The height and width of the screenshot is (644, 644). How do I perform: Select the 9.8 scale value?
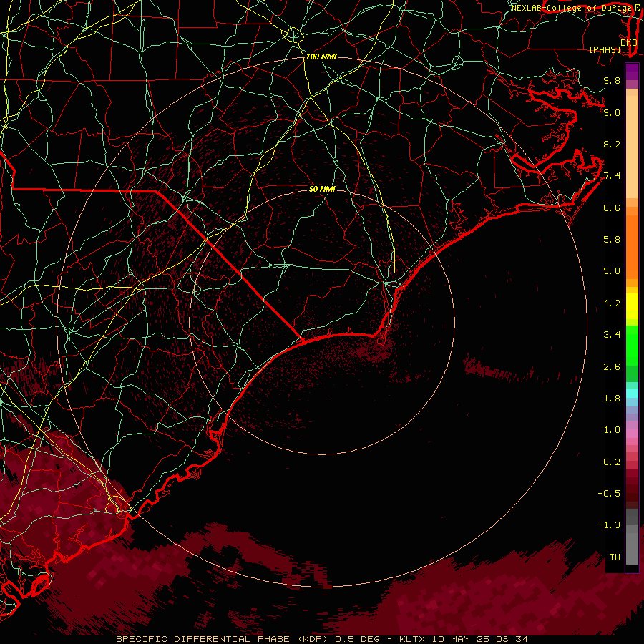pos(612,80)
